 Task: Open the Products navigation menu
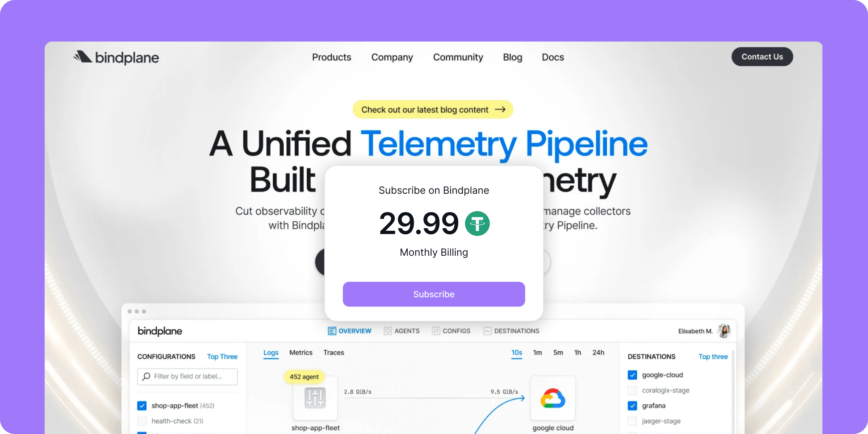[332, 57]
